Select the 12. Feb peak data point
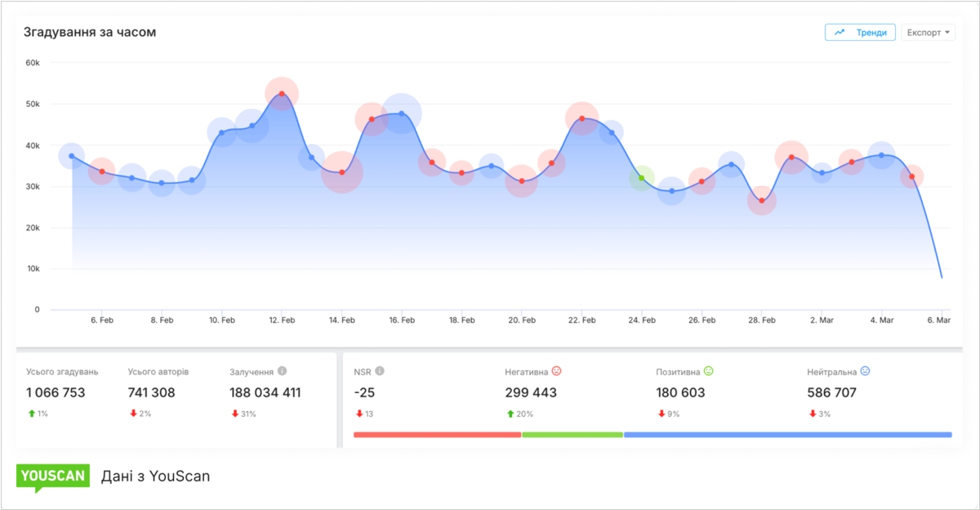This screenshot has height=510, width=980. pos(282,94)
